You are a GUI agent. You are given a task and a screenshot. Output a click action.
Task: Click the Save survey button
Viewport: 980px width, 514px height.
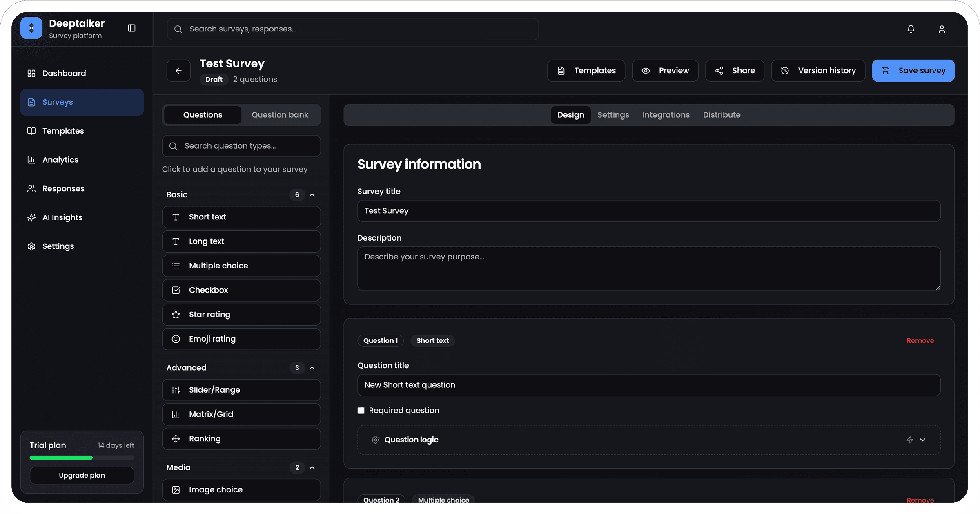click(x=913, y=71)
